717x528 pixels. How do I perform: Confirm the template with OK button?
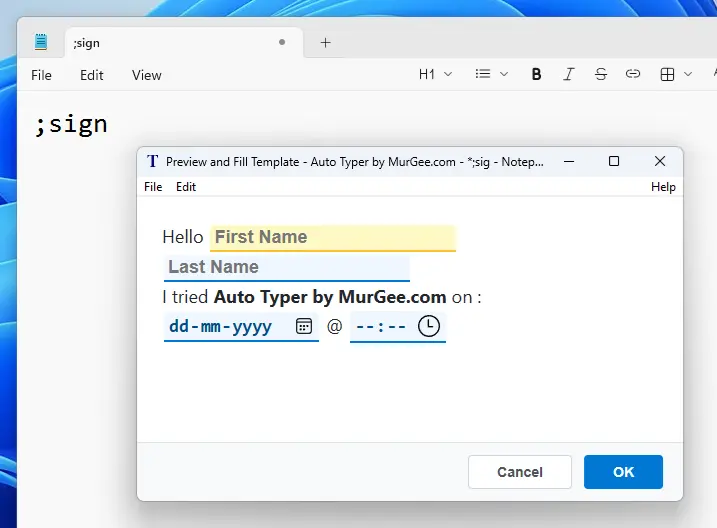point(623,472)
